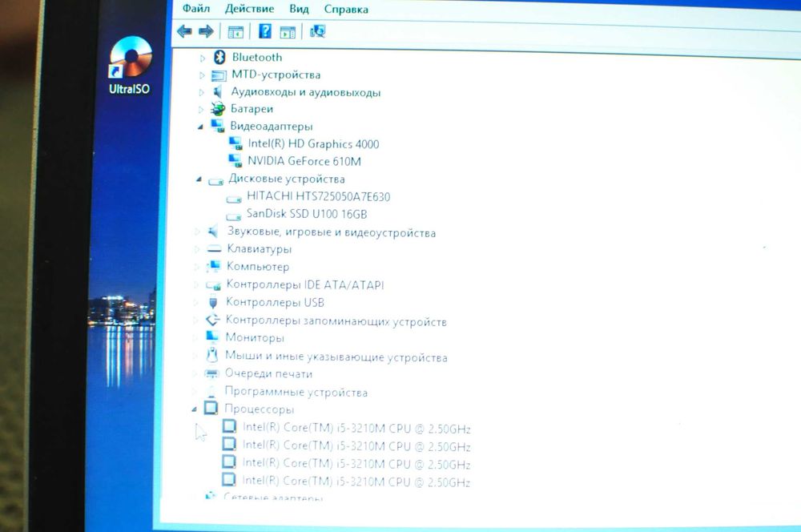
Task: Select Мыши и иные указывающие устройства
Action: (x=336, y=357)
